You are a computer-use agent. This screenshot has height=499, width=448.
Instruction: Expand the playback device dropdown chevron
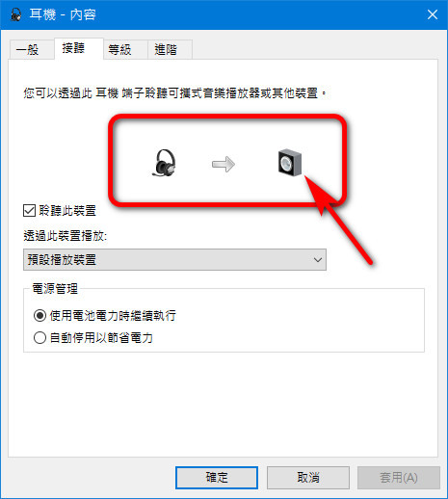tap(318, 260)
